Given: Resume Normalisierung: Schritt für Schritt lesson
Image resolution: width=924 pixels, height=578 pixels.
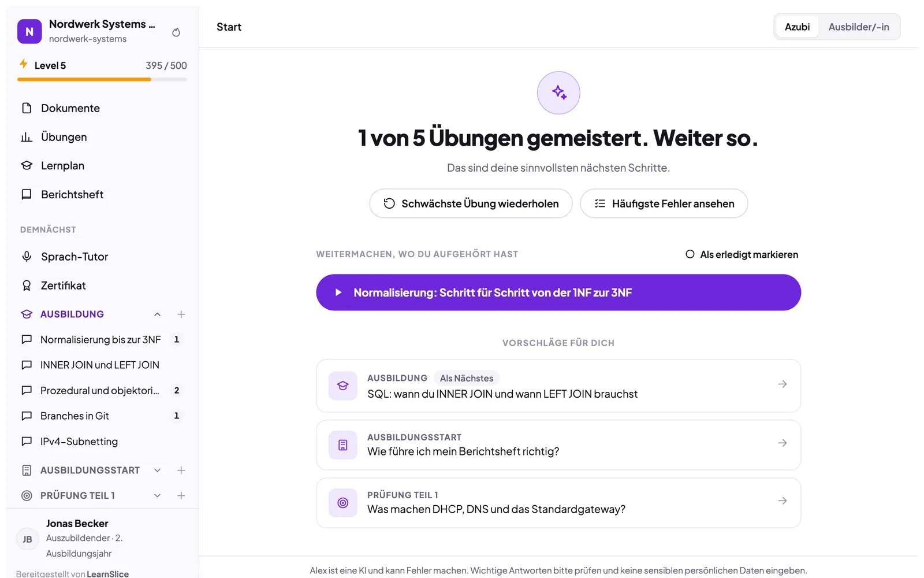Looking at the screenshot, I should [x=558, y=292].
